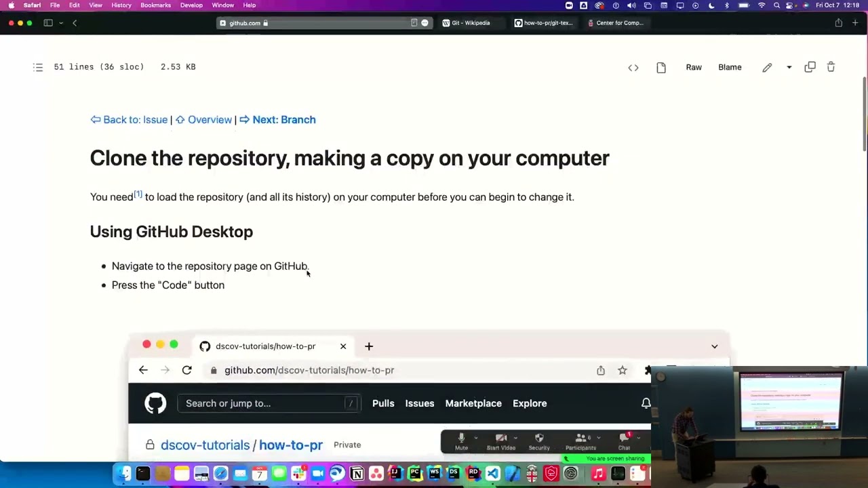Screen dimensions: 868x488
Task: Expand the Safari tab group dropdown chevron
Action: coord(60,23)
